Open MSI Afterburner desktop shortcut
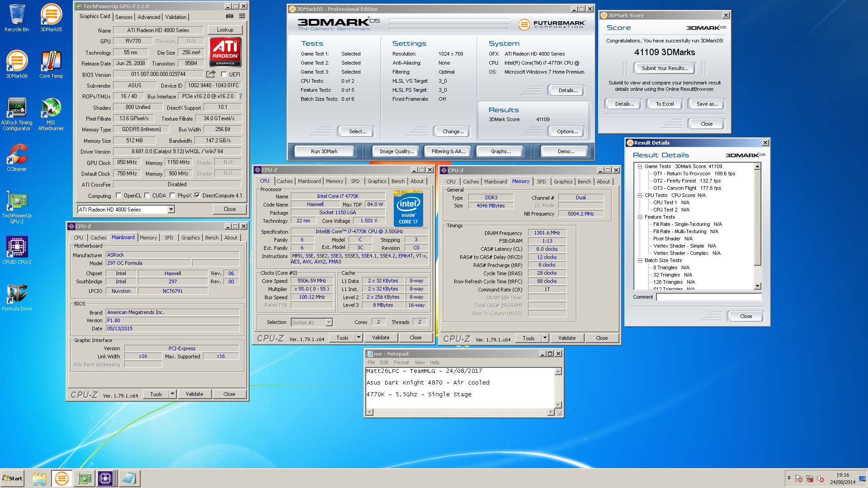This screenshot has height=488, width=868. point(51,114)
